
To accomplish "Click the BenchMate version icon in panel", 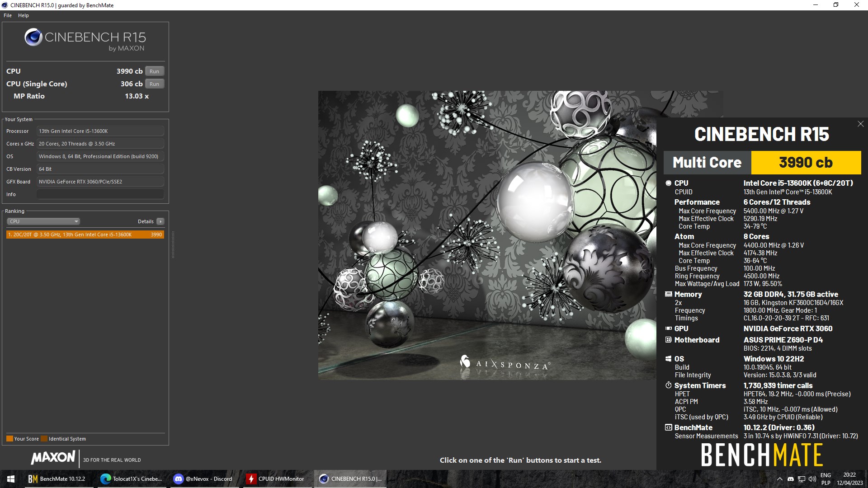I will 668,427.
